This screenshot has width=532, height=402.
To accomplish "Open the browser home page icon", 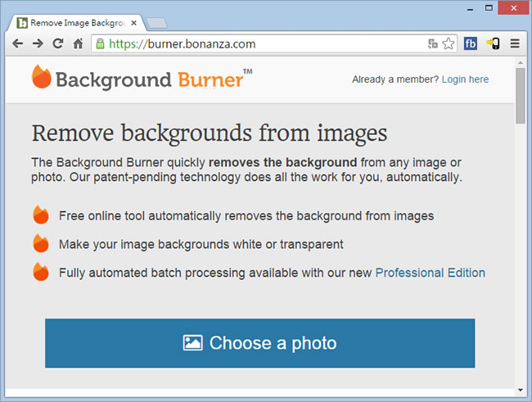I will pyautogui.click(x=78, y=43).
